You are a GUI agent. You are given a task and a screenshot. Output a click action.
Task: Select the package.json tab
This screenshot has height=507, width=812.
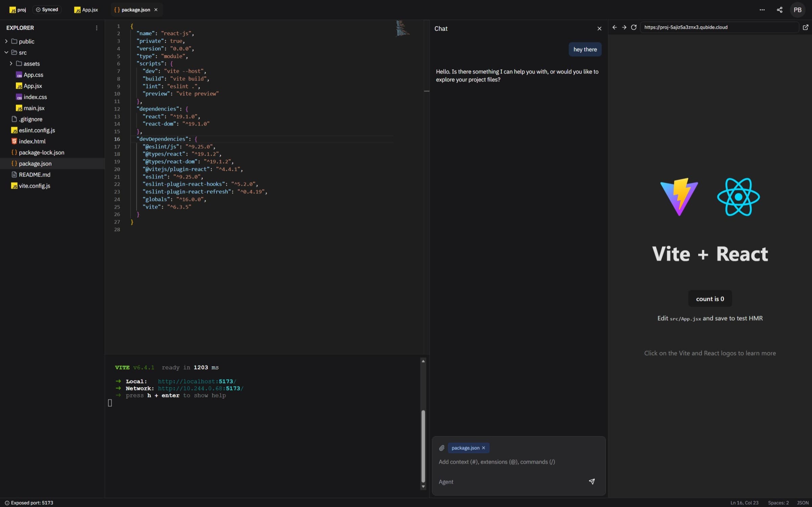click(133, 10)
